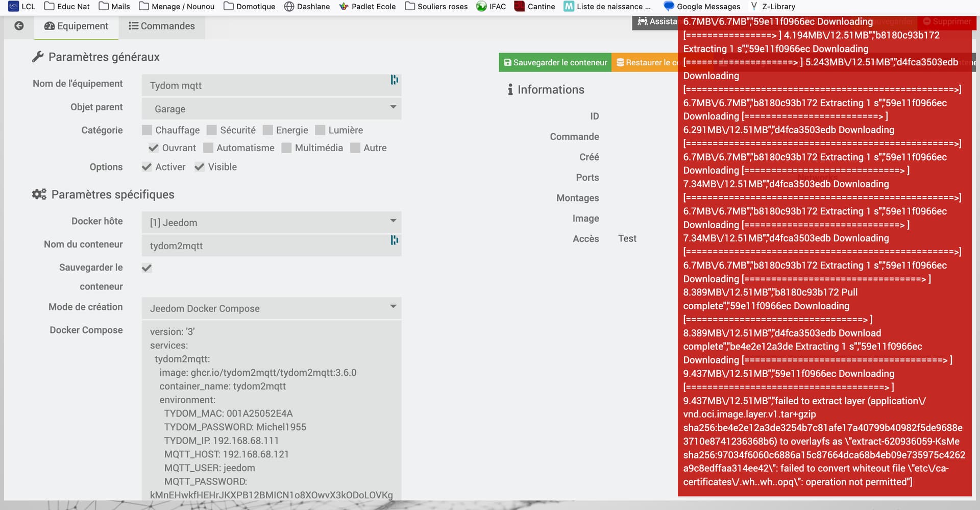This screenshot has height=510, width=980.
Task: Click the Image label in Informations
Action: [x=586, y=218]
